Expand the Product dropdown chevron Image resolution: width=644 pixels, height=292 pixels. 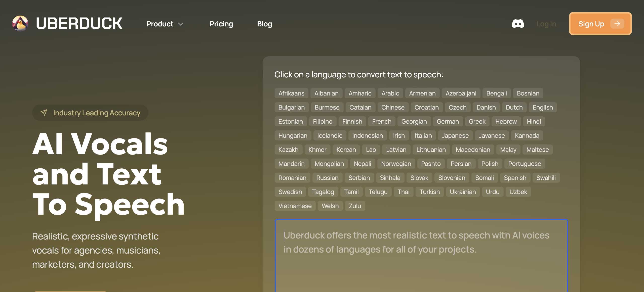tap(181, 24)
